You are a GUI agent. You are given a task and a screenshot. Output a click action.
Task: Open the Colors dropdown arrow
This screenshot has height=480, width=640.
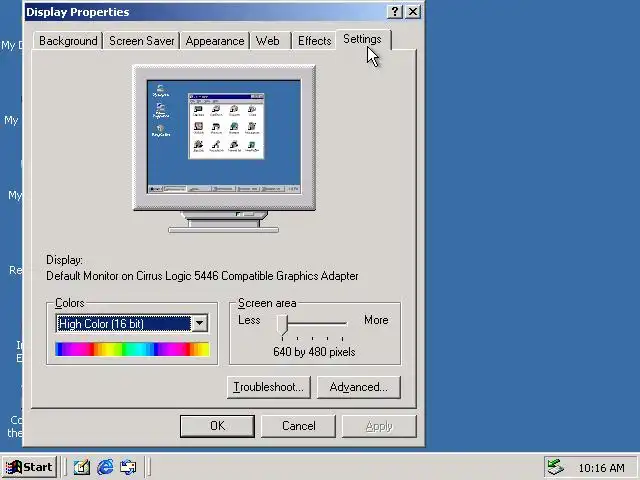tap(200, 323)
